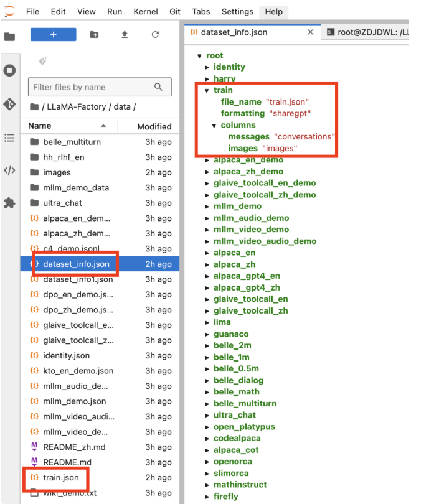This screenshot has width=439, height=504.
Task: Open the code snippets sidebar icon
Action: pos(9,170)
